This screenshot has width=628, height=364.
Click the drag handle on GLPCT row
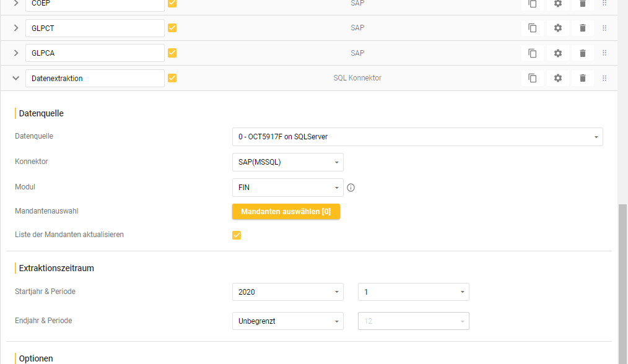(x=604, y=28)
